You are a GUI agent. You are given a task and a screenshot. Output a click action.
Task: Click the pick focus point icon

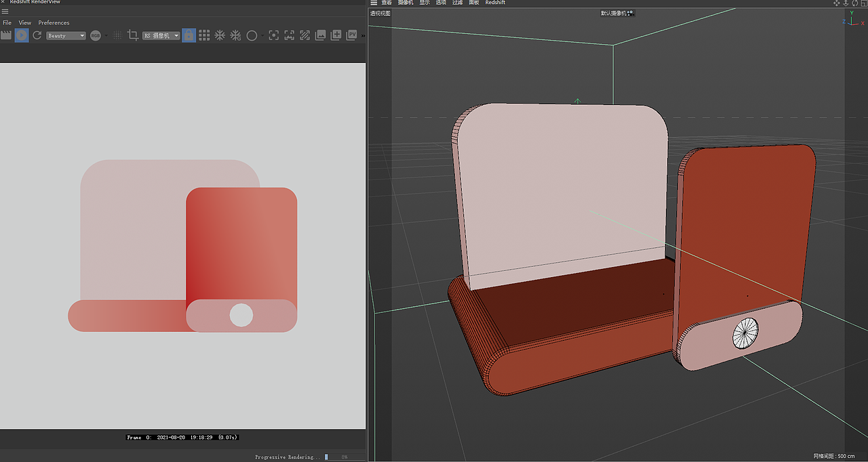[274, 35]
